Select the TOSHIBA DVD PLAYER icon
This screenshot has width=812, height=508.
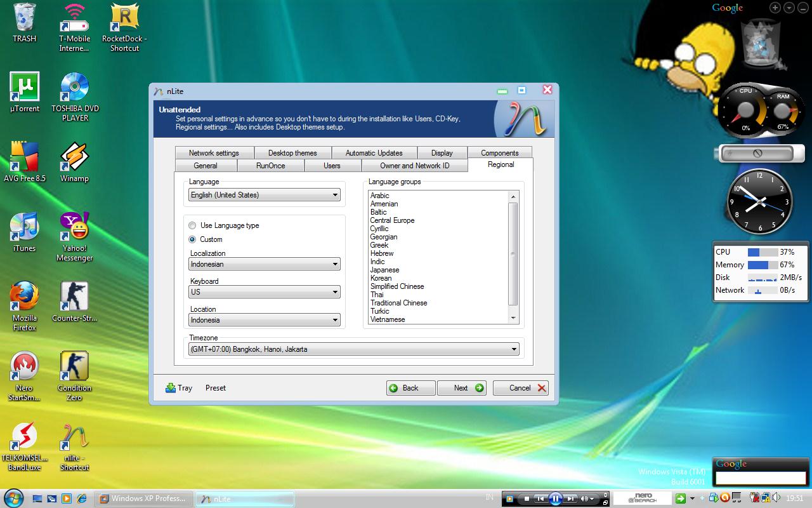(x=75, y=97)
